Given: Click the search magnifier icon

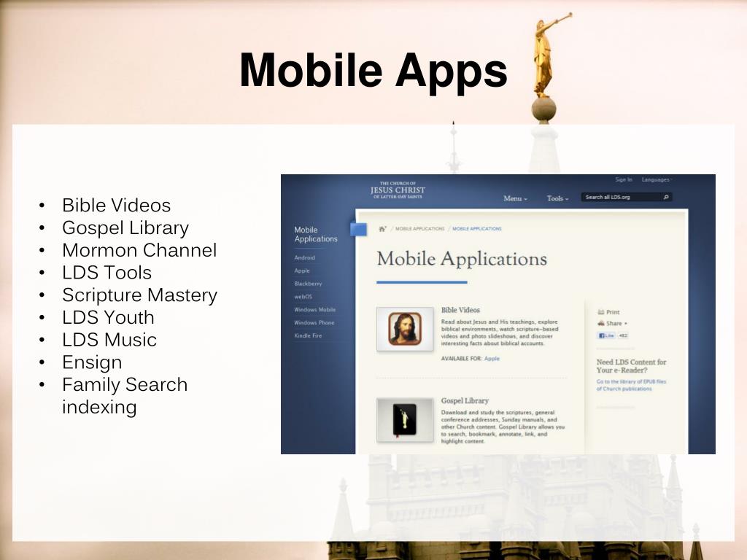Looking at the screenshot, I should click(x=665, y=197).
